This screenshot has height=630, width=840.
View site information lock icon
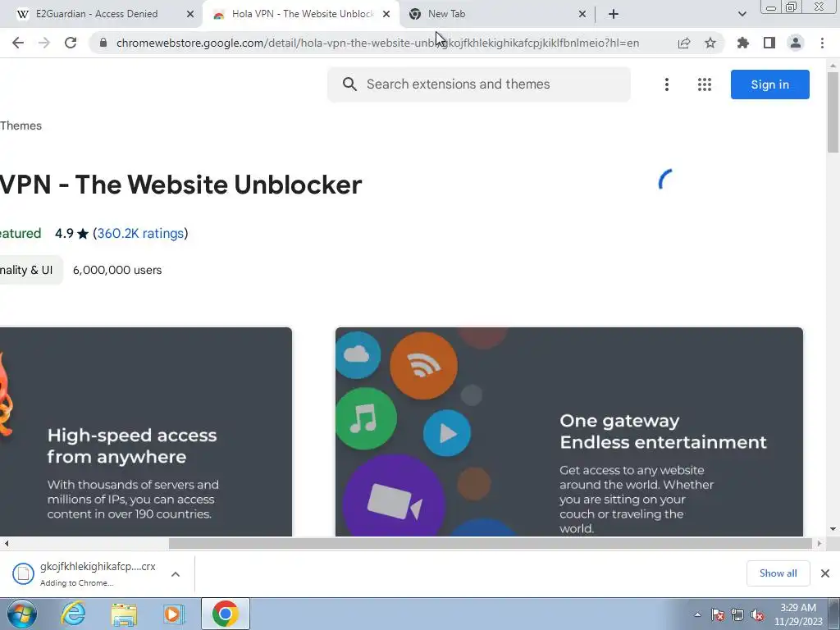click(103, 43)
